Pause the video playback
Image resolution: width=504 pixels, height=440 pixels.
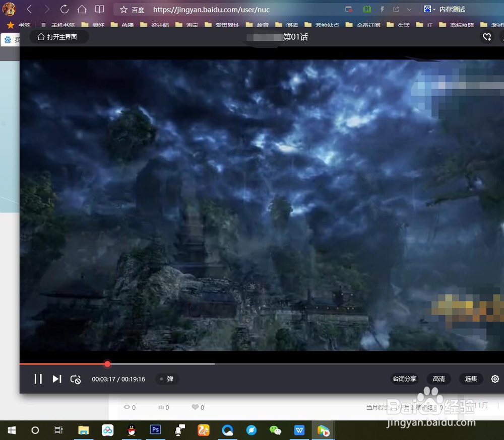tap(38, 379)
